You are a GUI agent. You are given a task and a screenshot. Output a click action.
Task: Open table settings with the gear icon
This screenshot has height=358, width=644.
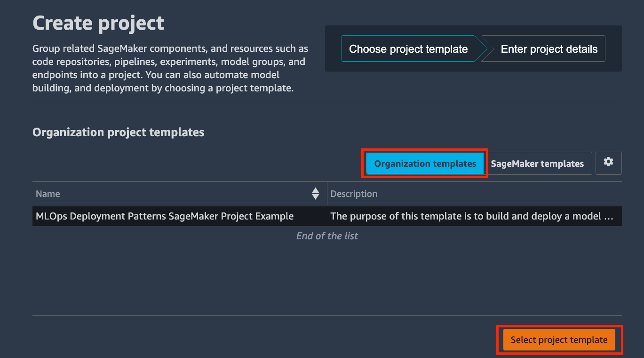click(x=608, y=163)
